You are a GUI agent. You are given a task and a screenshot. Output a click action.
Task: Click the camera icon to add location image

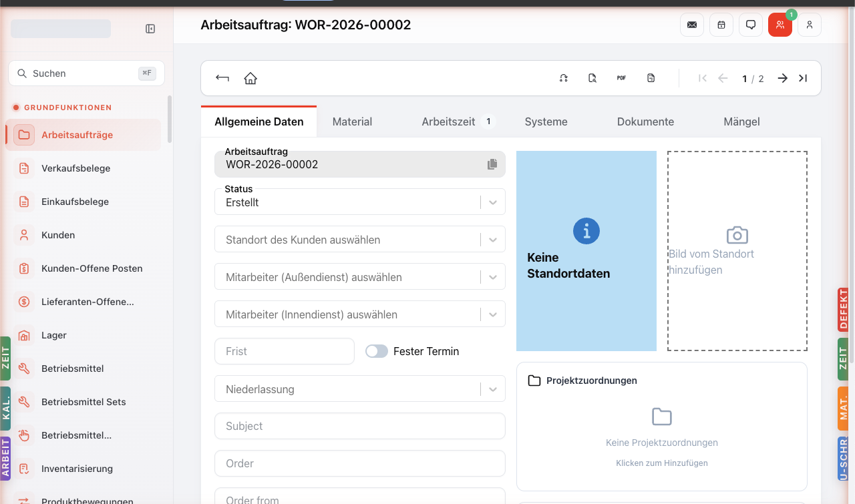tap(737, 235)
